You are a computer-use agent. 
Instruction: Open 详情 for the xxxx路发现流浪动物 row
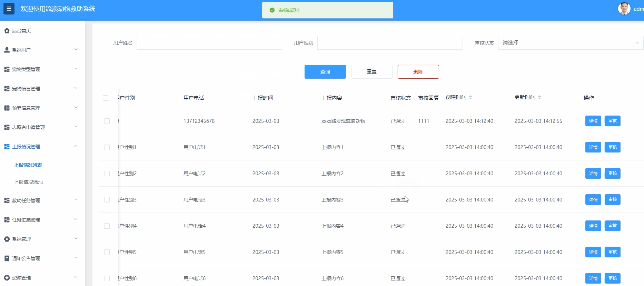pos(593,121)
